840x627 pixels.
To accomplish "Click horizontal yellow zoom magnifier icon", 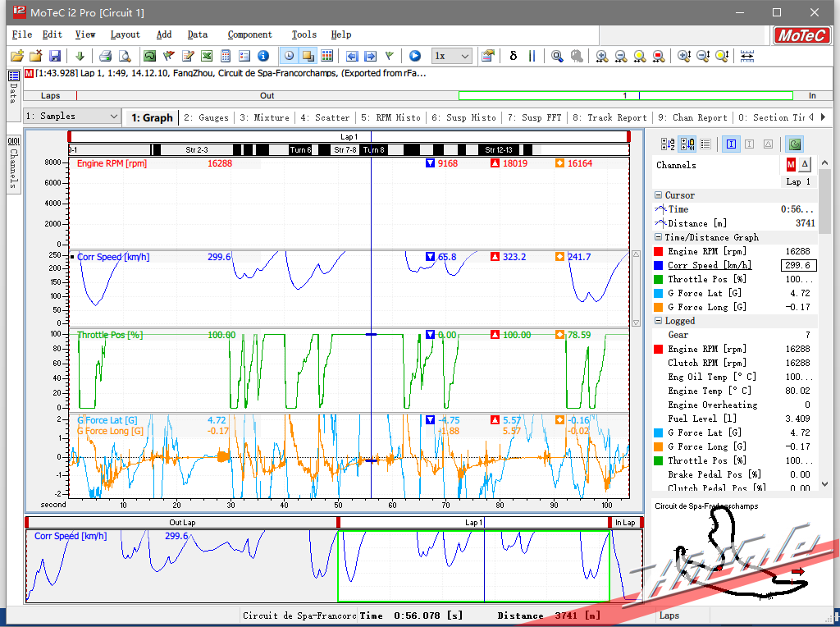I will click(x=640, y=56).
